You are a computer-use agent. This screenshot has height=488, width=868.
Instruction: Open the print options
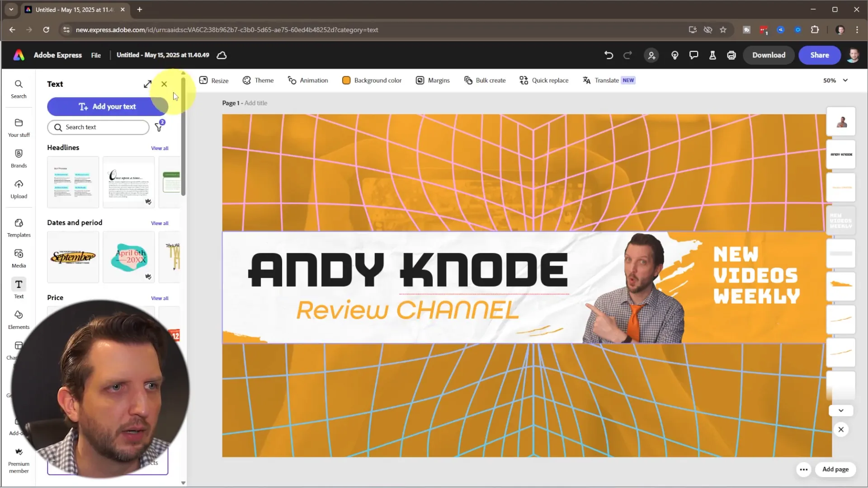click(731, 55)
